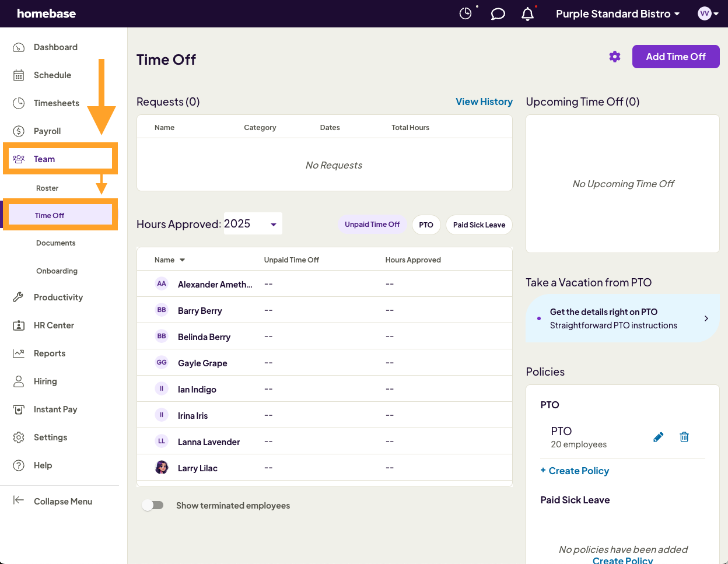The image size is (728, 564).
Task: Toggle Show terminated employees switch
Action: pos(153,505)
